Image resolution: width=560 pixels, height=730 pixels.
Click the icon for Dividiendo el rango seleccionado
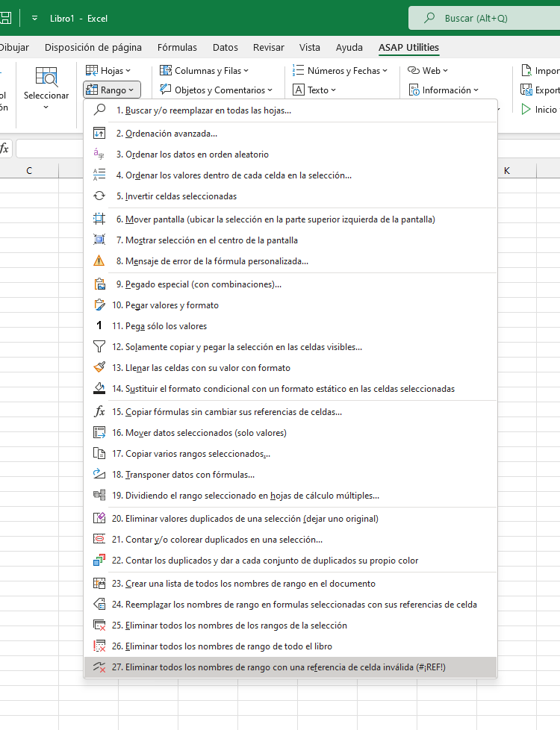(x=99, y=495)
